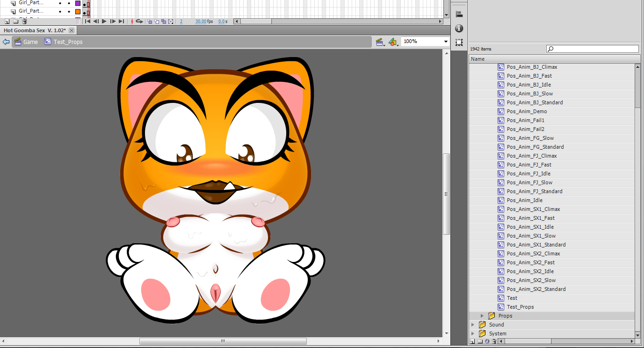
Task: Open the Align panel icon
Action: click(459, 14)
